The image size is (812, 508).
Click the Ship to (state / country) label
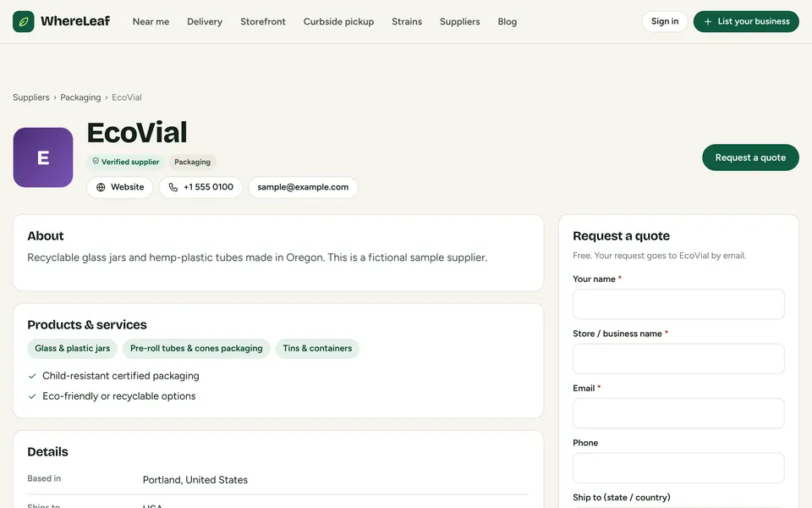[622, 497]
